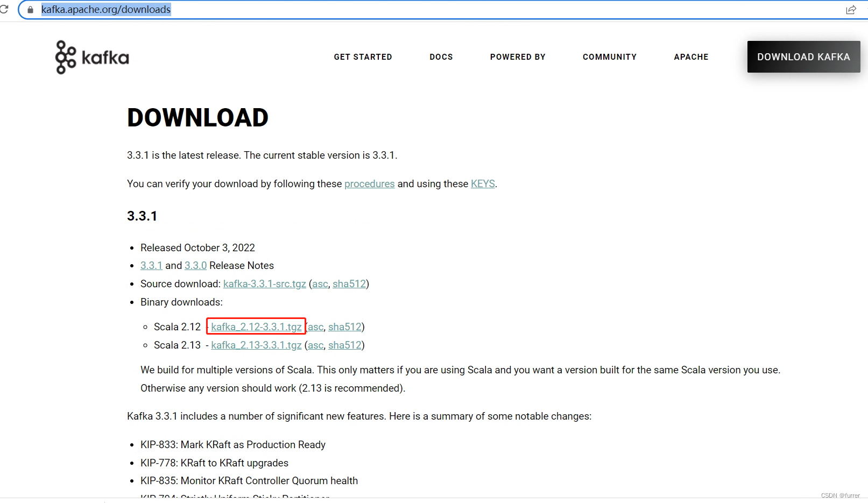Screen dimensions: 868x503
Task: Click 'KIP-833: Mark KRaft as Production Ready'
Action: click(233, 445)
